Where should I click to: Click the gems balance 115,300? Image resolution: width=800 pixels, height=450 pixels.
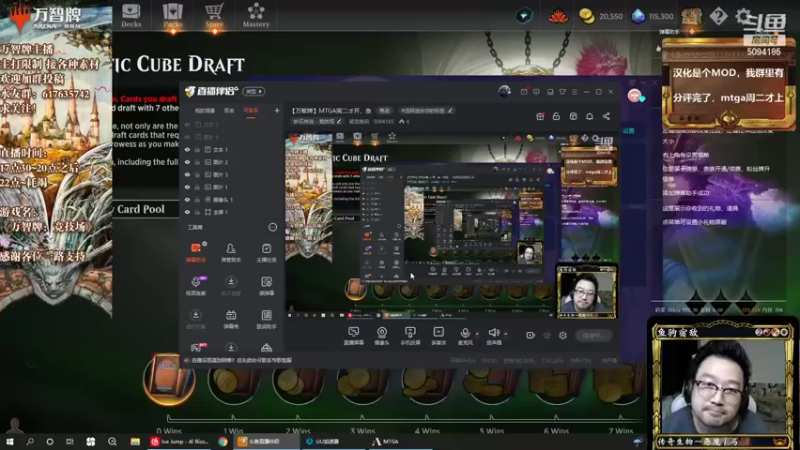coord(653,16)
